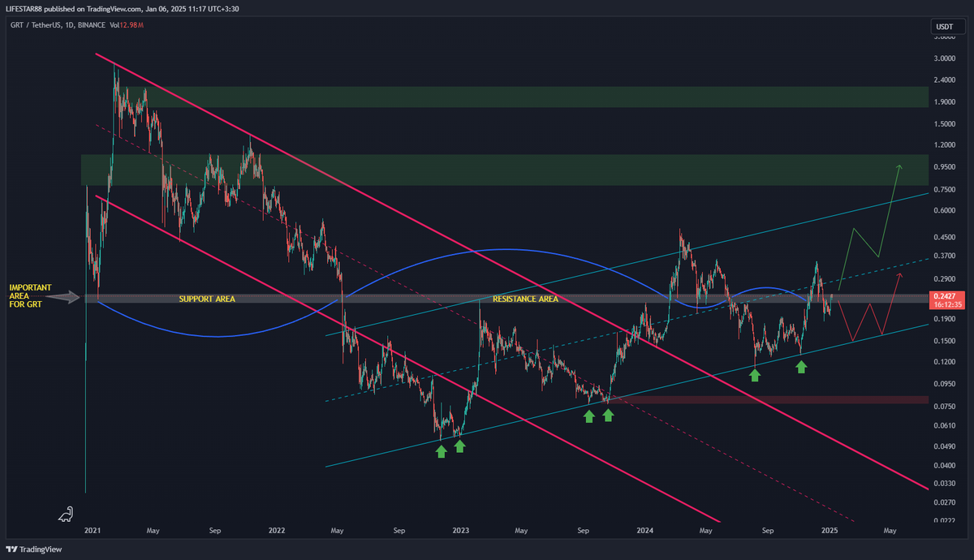Select the green zone near 0.95
The width and height of the screenshot is (974, 560).
(503, 170)
